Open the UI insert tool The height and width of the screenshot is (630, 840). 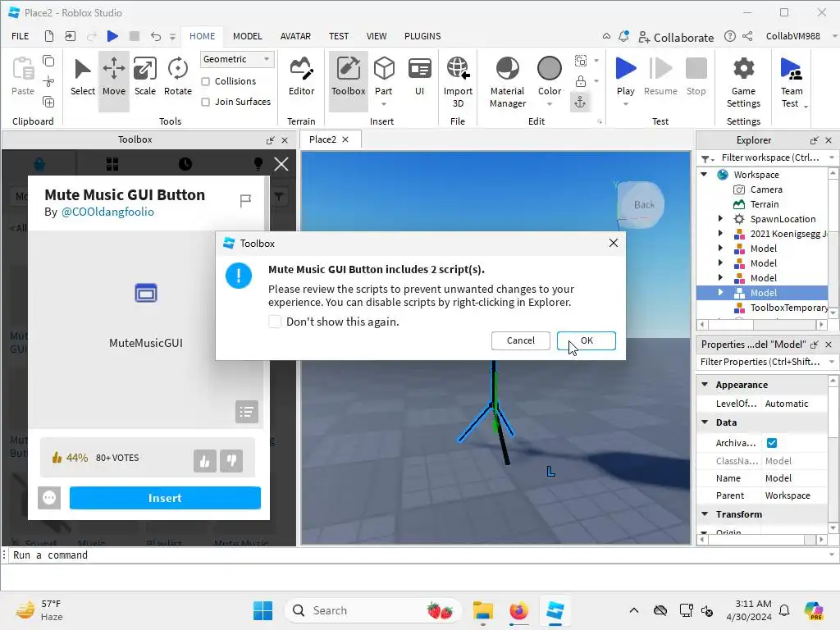point(419,78)
